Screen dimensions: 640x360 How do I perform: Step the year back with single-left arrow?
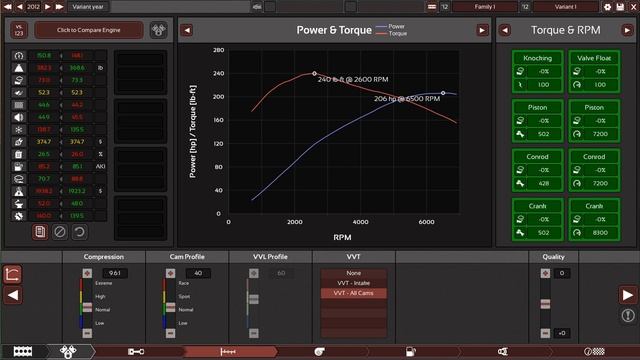coord(19,7)
